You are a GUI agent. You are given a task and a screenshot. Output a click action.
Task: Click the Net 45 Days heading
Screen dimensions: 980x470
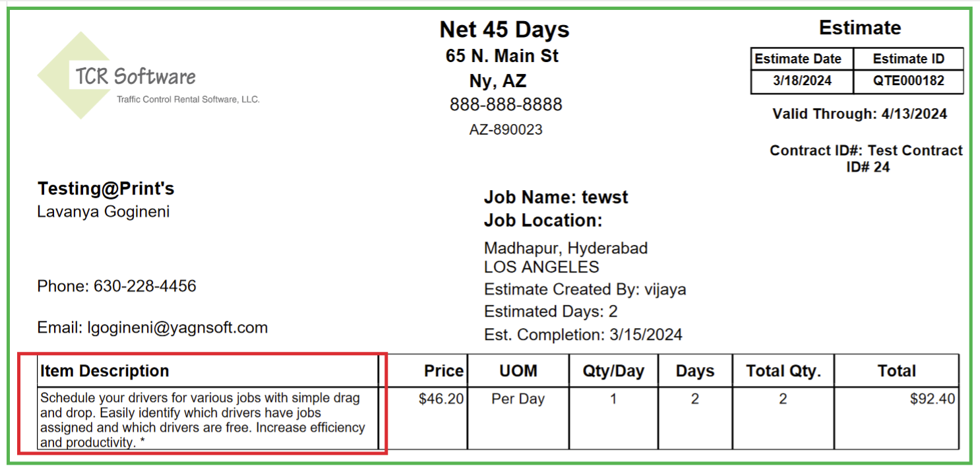(505, 30)
